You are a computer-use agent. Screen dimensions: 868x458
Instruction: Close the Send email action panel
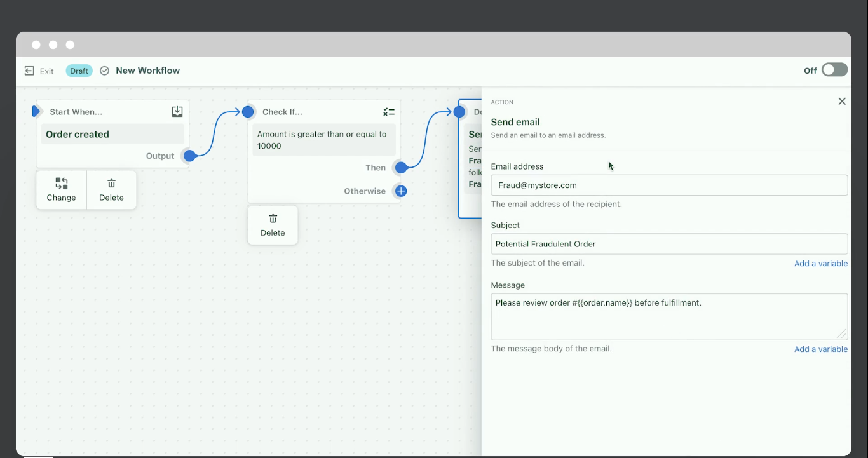coord(842,101)
